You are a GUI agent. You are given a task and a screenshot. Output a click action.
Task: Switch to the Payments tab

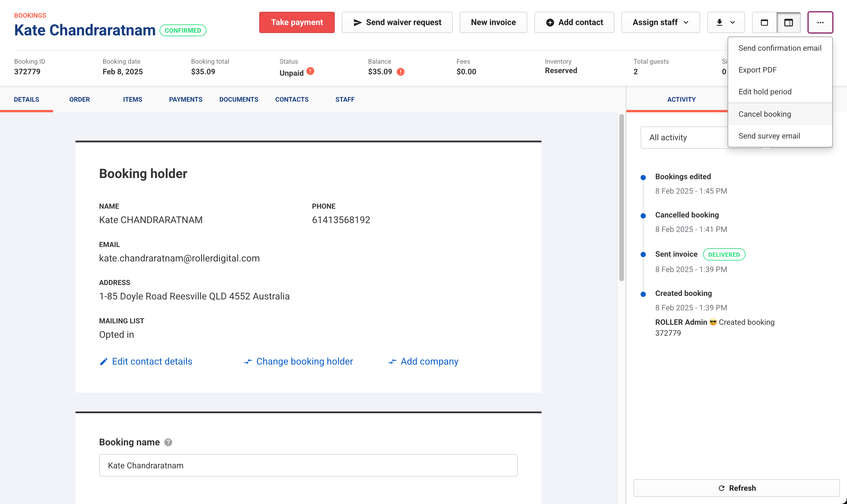click(186, 100)
